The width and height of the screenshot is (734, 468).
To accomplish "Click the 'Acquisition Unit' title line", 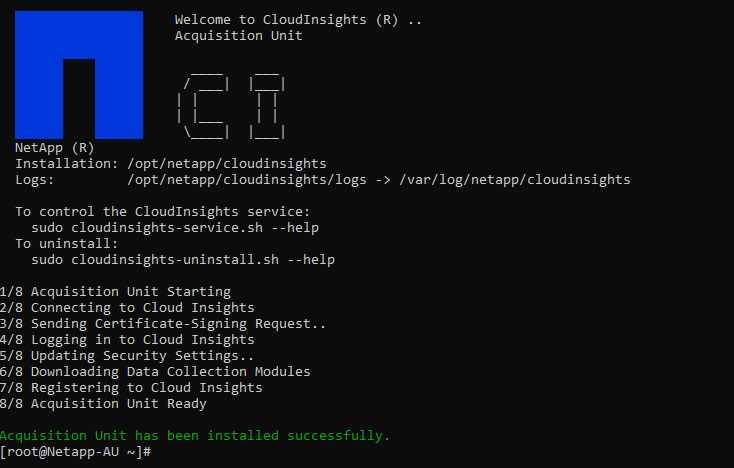I will pos(238,36).
